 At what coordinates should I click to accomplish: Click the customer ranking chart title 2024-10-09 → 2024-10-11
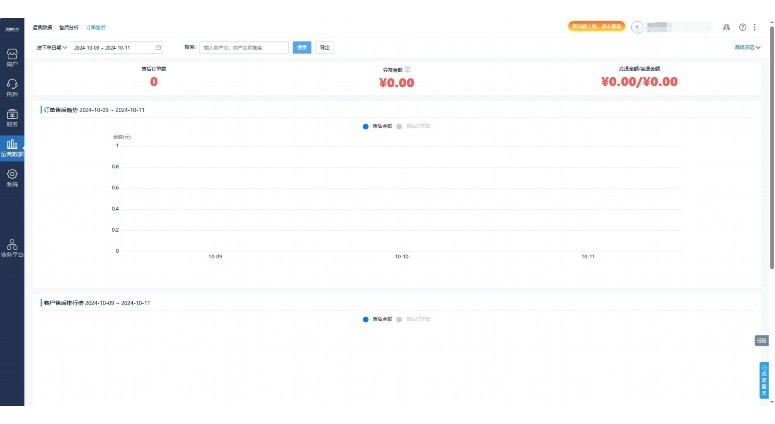click(x=96, y=303)
